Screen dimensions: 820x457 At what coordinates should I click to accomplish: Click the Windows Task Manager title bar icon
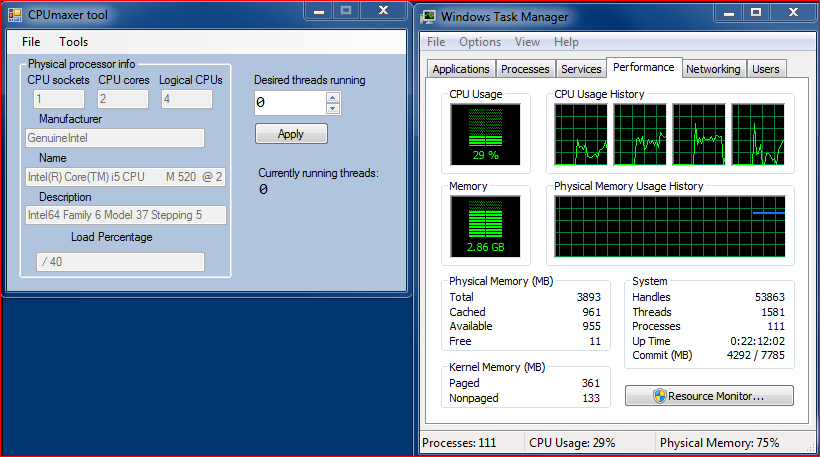(428, 17)
